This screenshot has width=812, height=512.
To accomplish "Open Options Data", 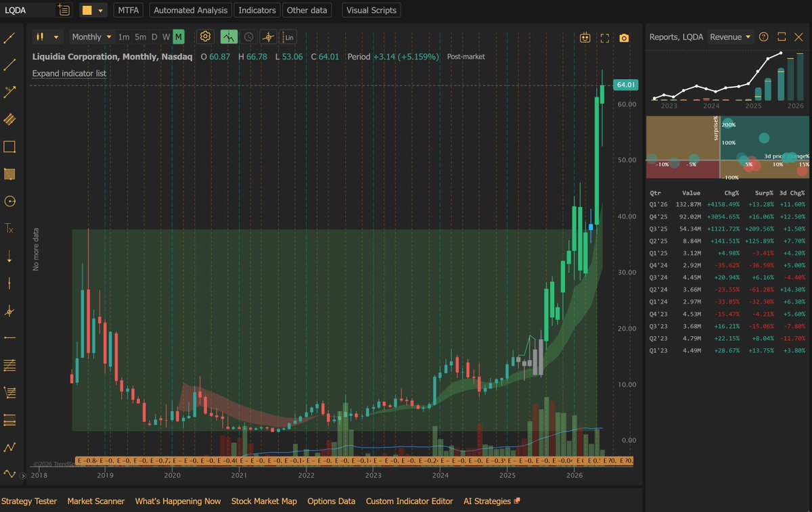I will click(x=332, y=501).
